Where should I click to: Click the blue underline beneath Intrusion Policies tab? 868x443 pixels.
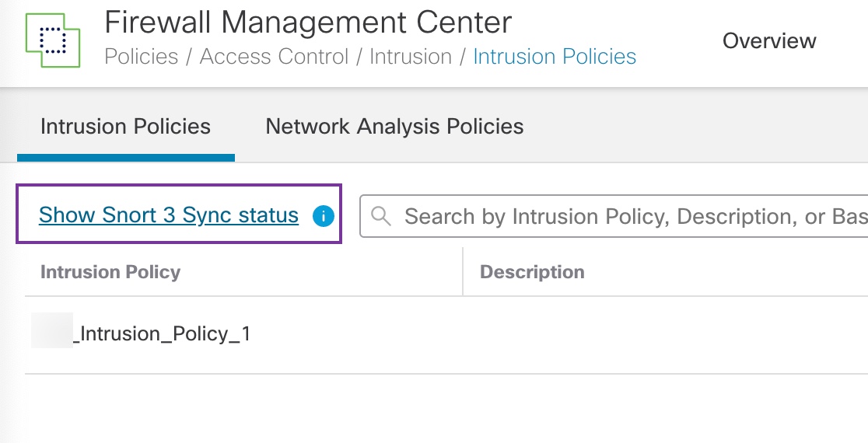point(125,158)
